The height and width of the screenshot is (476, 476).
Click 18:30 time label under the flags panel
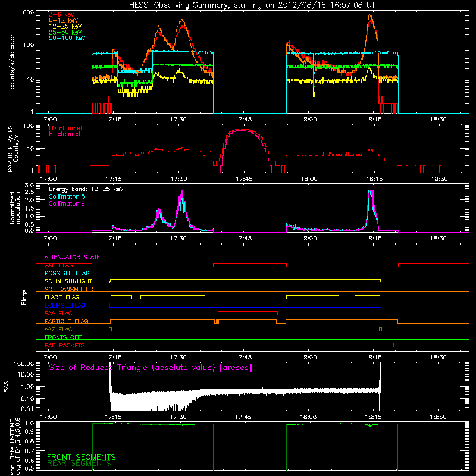tap(439, 358)
